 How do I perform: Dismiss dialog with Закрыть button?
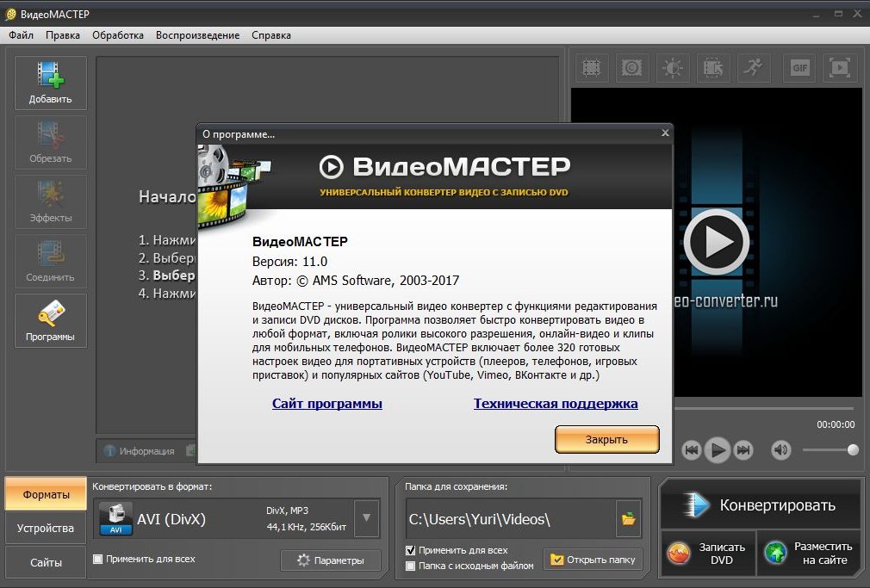607,439
